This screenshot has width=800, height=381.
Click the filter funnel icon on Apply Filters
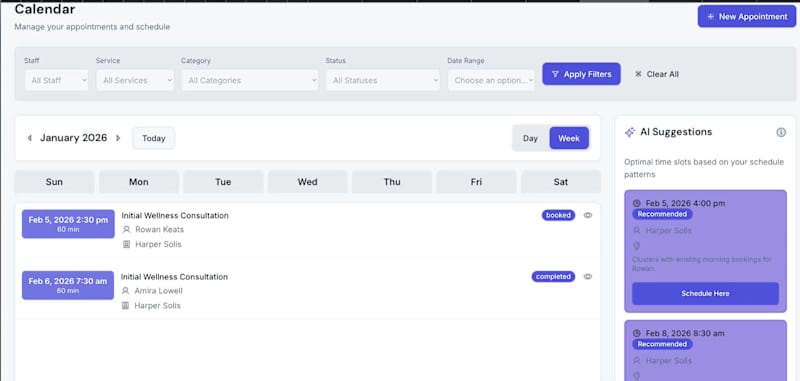coord(555,74)
